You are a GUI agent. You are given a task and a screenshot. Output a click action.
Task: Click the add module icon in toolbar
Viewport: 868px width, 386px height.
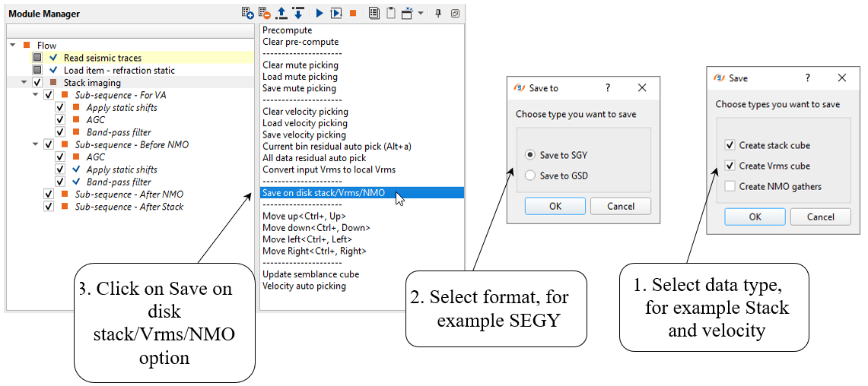[x=247, y=13]
